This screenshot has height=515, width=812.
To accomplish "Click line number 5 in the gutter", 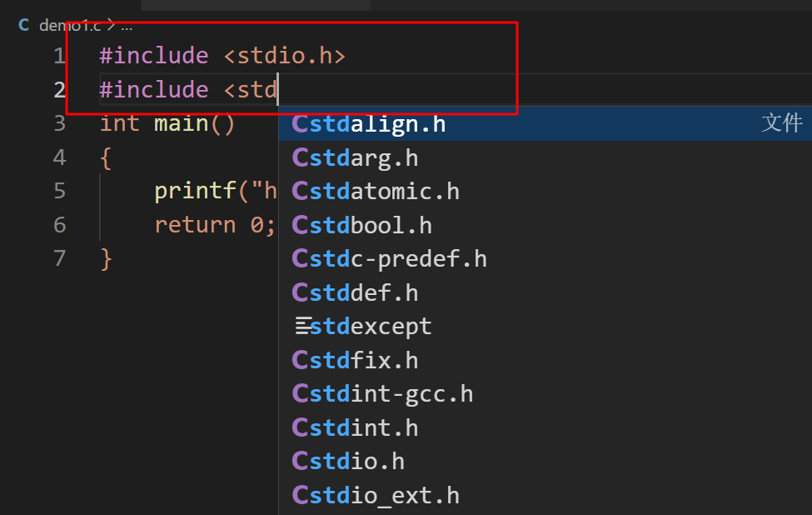I will [58, 191].
